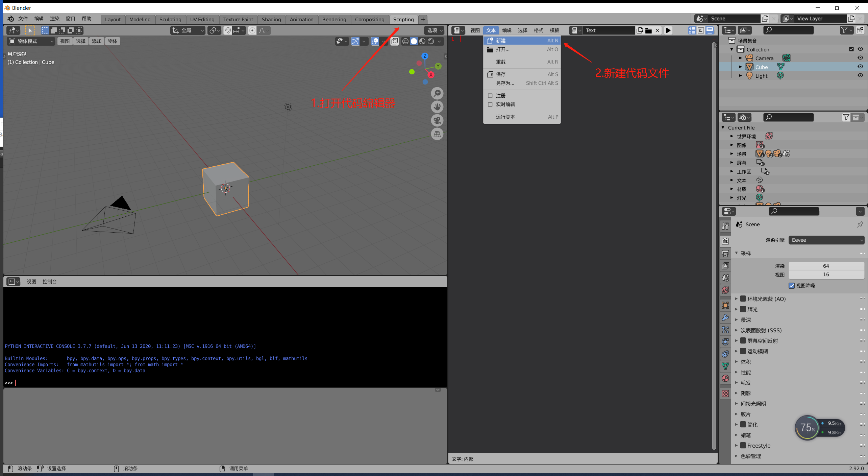Toggle overlays display icon

click(375, 41)
